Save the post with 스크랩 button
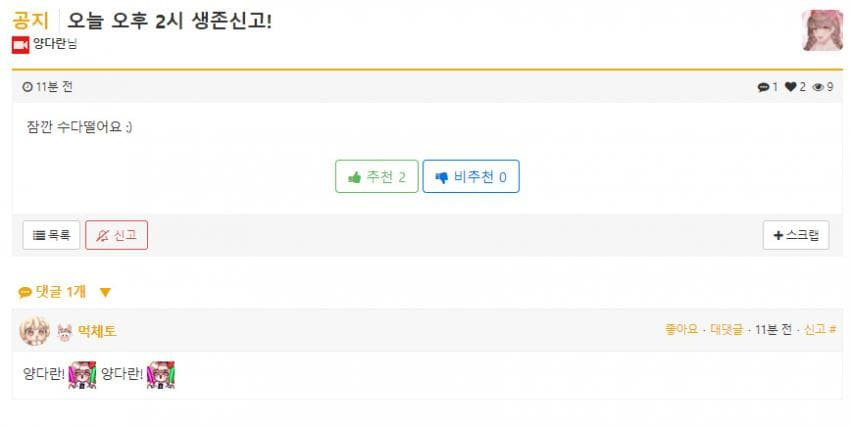 click(x=796, y=235)
